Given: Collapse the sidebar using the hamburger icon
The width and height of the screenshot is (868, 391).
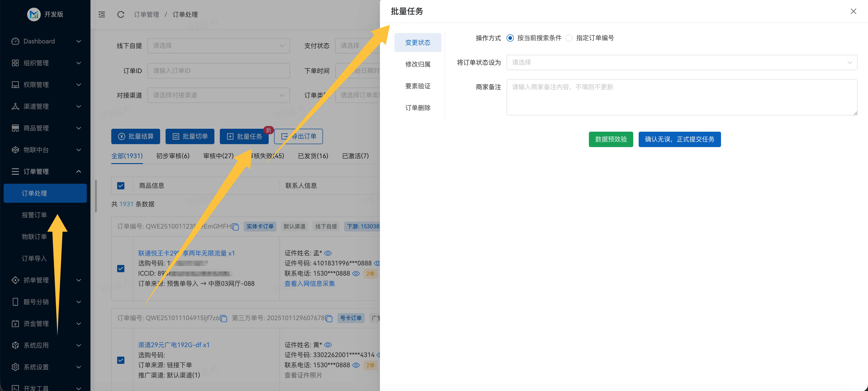Looking at the screenshot, I should click(101, 14).
